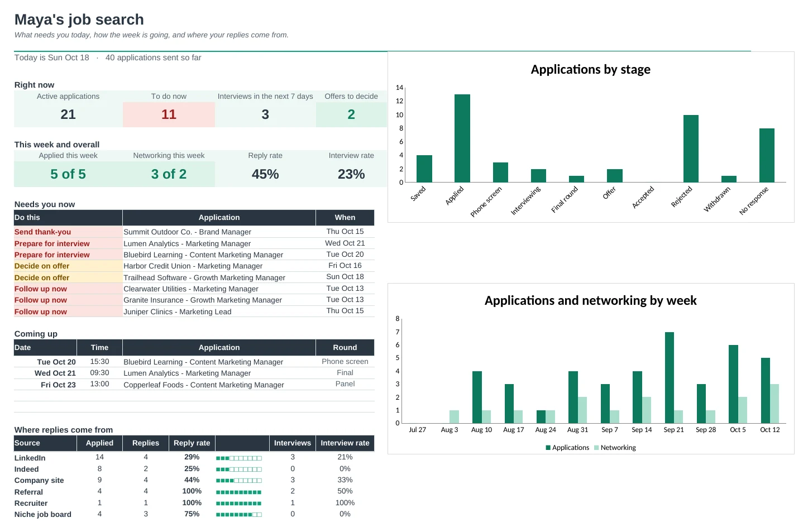
Task: Click "Clearwater Utilities - Marketing Manager" cell
Action: pos(219,289)
